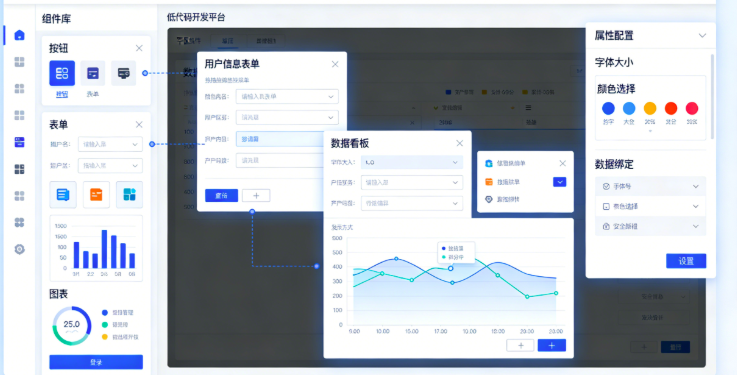737x375 pixels.
Task: Click the blue plus button in 数据看板
Action: (552, 345)
